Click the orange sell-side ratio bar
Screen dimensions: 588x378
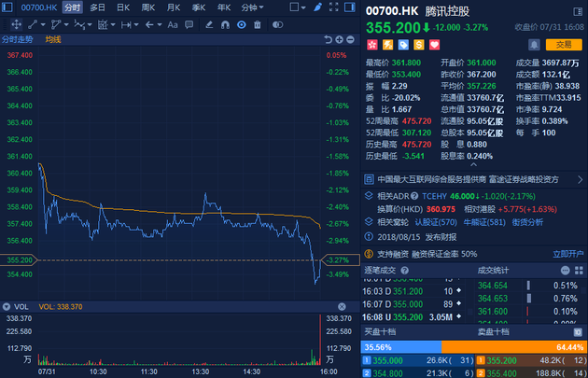(513, 345)
